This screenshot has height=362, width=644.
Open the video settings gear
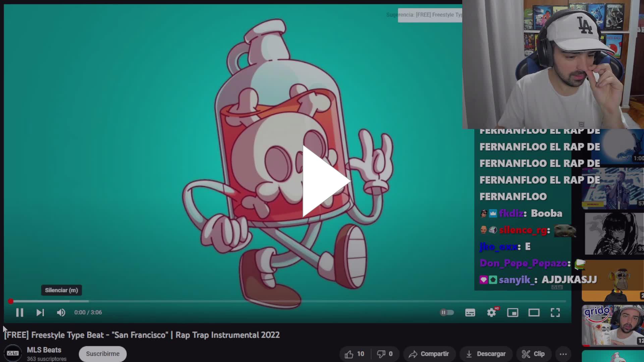tap(491, 312)
